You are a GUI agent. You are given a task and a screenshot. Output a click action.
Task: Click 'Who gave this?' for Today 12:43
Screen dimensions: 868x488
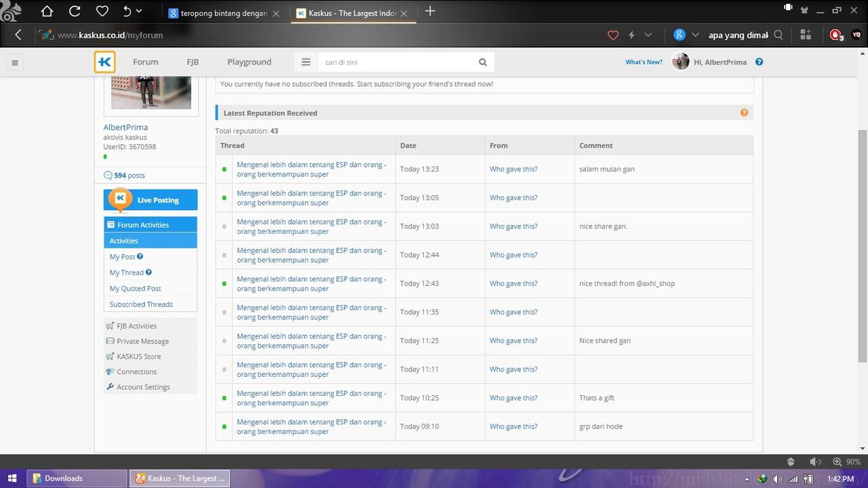click(513, 283)
